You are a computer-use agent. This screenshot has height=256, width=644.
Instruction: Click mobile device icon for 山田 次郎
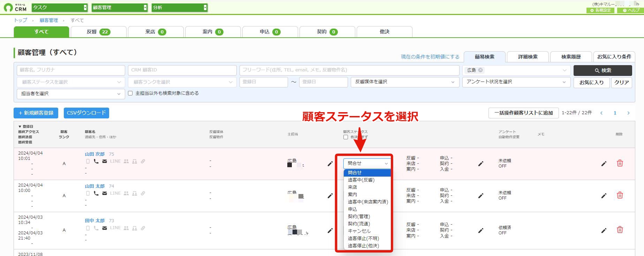click(x=88, y=161)
